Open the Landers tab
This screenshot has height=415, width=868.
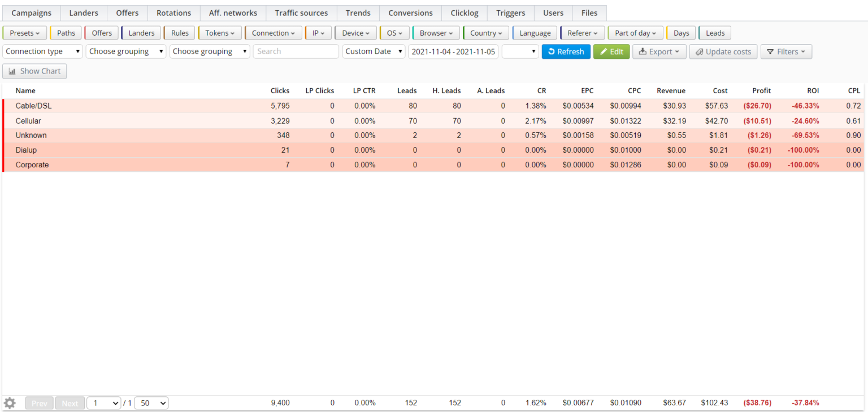click(84, 13)
